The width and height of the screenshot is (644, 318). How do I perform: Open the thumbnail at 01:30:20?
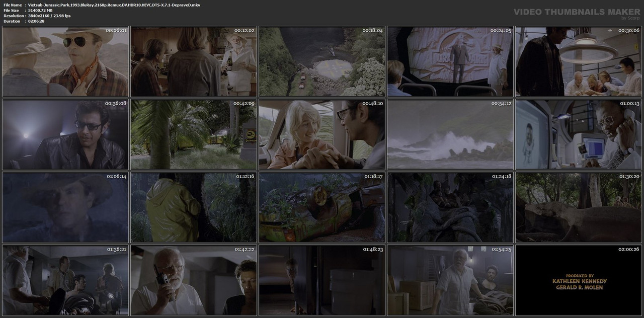tap(579, 207)
